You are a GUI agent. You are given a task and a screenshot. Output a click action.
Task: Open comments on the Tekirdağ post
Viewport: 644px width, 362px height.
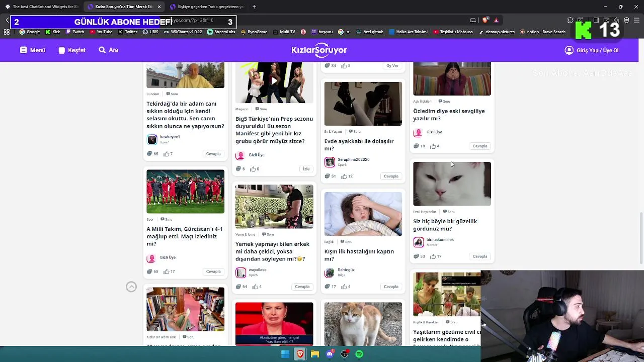coord(152,154)
